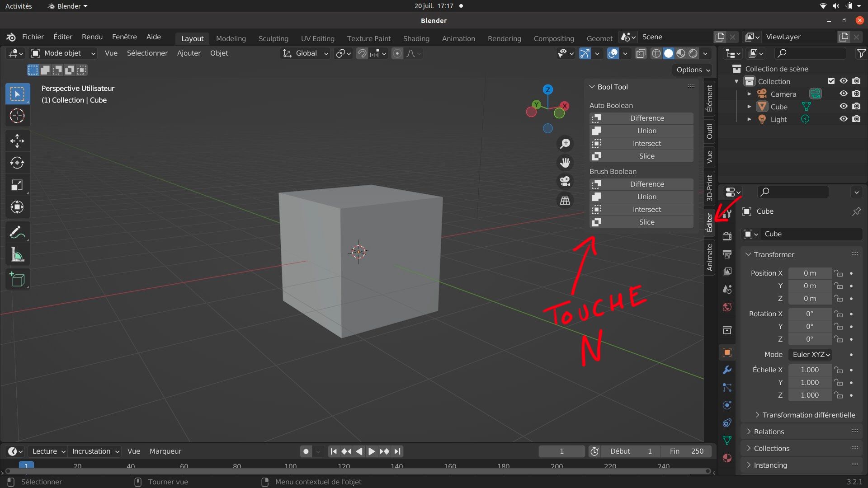The height and width of the screenshot is (488, 868).
Task: Select the 3D Cursor tool
Action: coord(17,116)
